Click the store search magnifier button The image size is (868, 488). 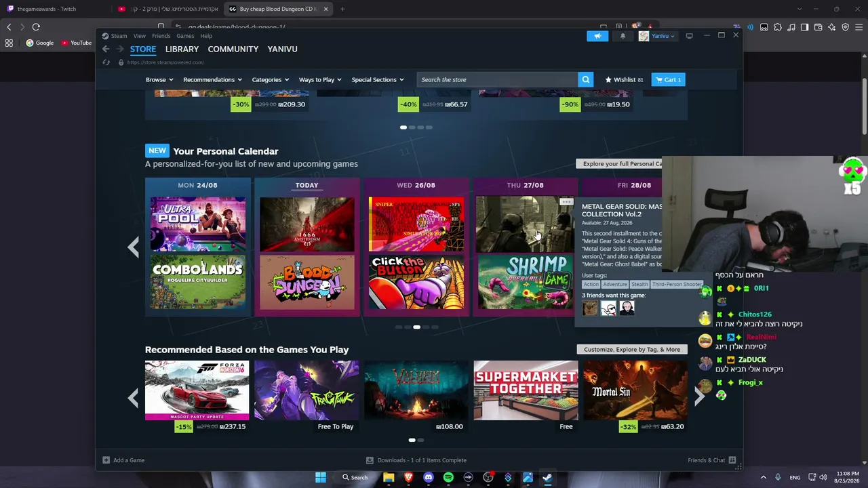click(x=586, y=80)
